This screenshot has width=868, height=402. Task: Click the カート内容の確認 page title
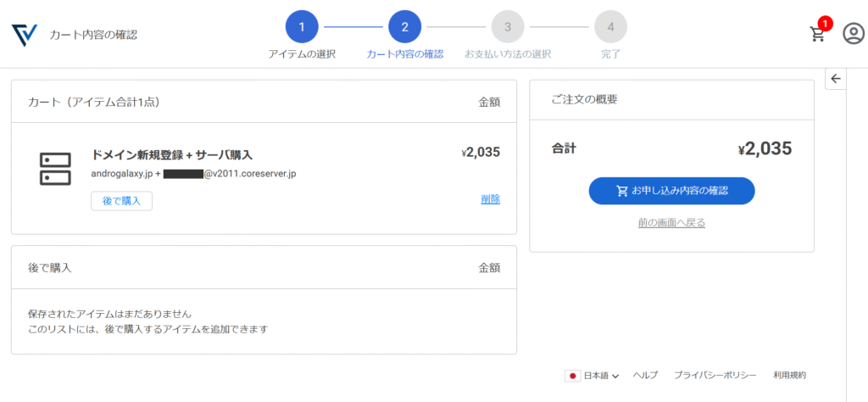[93, 35]
